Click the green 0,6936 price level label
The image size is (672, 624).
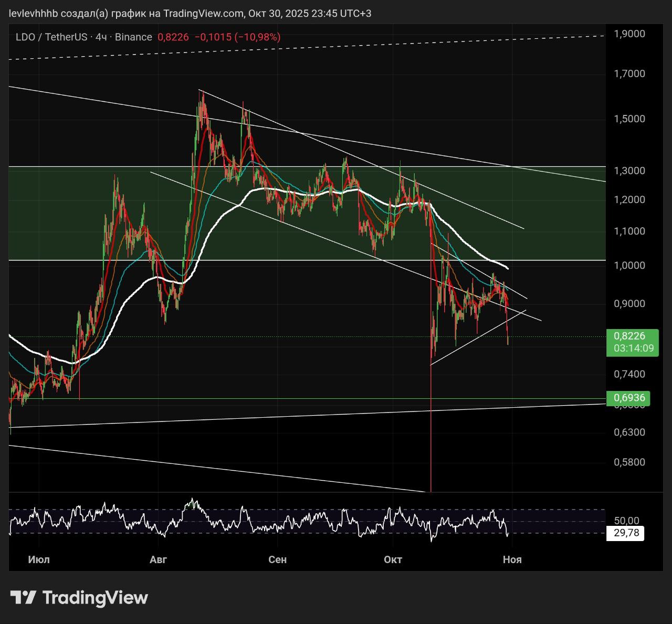[629, 398]
